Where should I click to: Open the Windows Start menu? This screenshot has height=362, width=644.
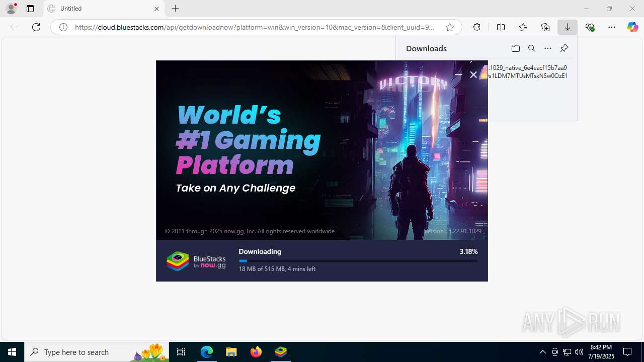tap(12, 352)
